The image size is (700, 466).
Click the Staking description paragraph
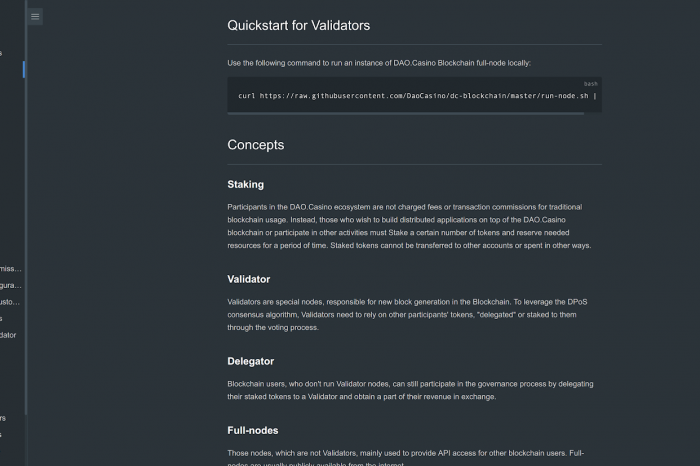tap(409, 226)
